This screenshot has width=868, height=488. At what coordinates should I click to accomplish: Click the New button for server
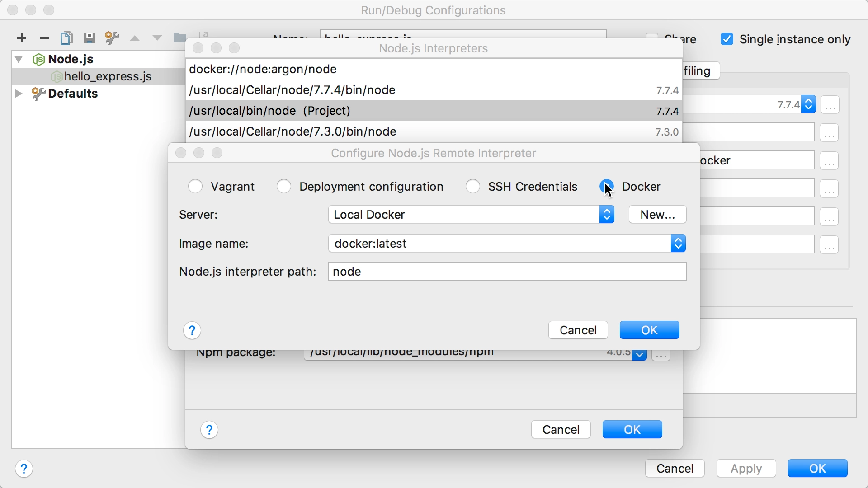pyautogui.click(x=657, y=215)
